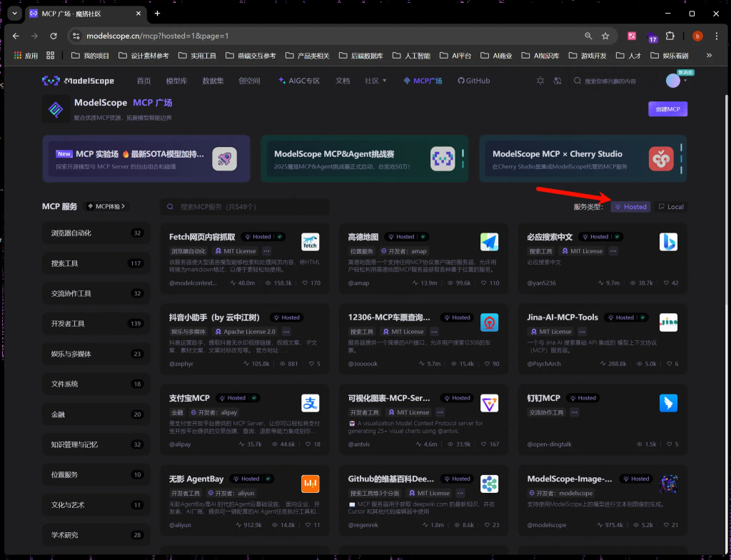
Task: Click the browser back arrow
Action: (16, 36)
